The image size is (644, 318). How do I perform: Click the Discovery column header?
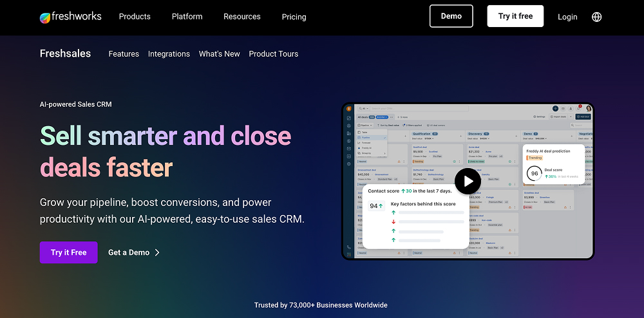tap(478, 134)
